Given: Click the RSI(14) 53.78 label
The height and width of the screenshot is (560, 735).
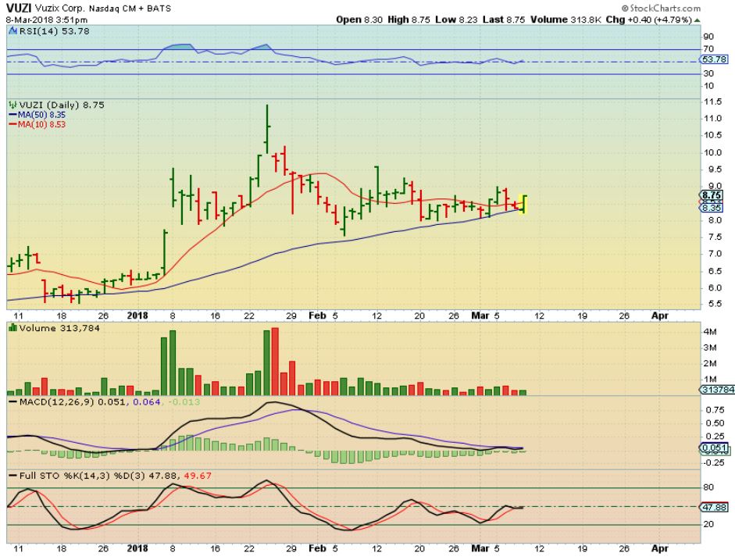Looking at the screenshot, I should coord(54,31).
